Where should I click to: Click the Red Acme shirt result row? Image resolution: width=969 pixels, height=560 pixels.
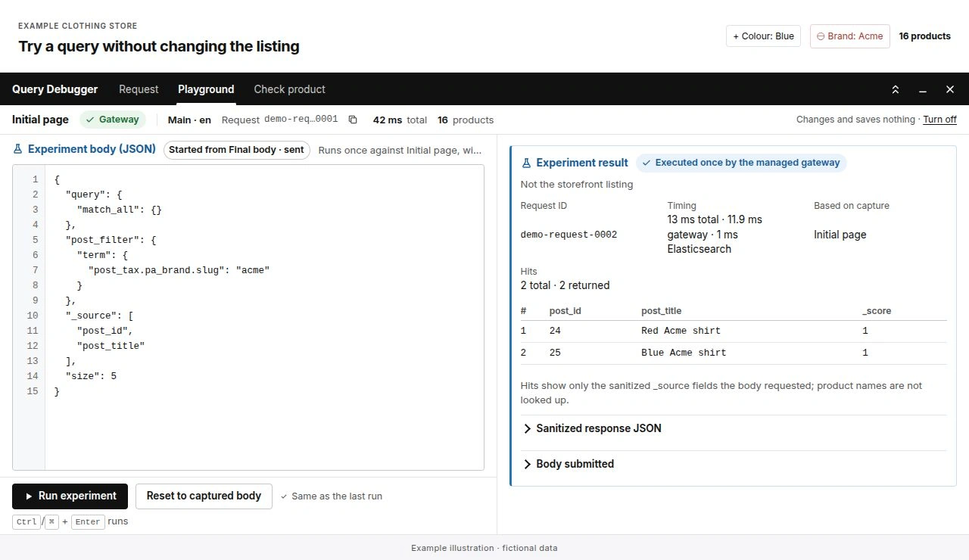(734, 331)
